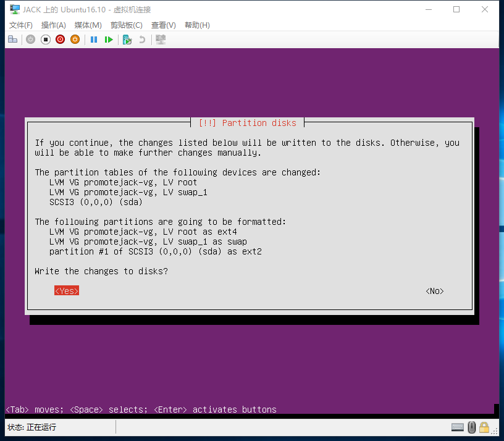Viewport: 504px width, 441px height.
Task: Shut down the VM with red icon
Action: 60,40
